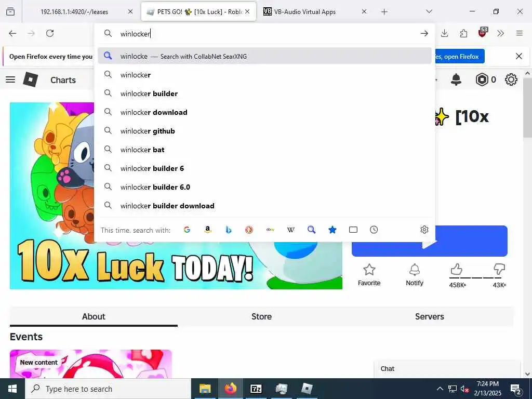Open Roblox settings gear
Viewport: 532px width, 399px height.
pyautogui.click(x=511, y=79)
